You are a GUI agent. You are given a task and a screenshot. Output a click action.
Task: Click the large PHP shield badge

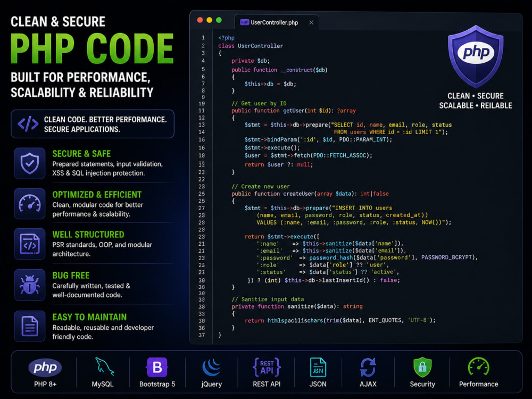pos(476,56)
